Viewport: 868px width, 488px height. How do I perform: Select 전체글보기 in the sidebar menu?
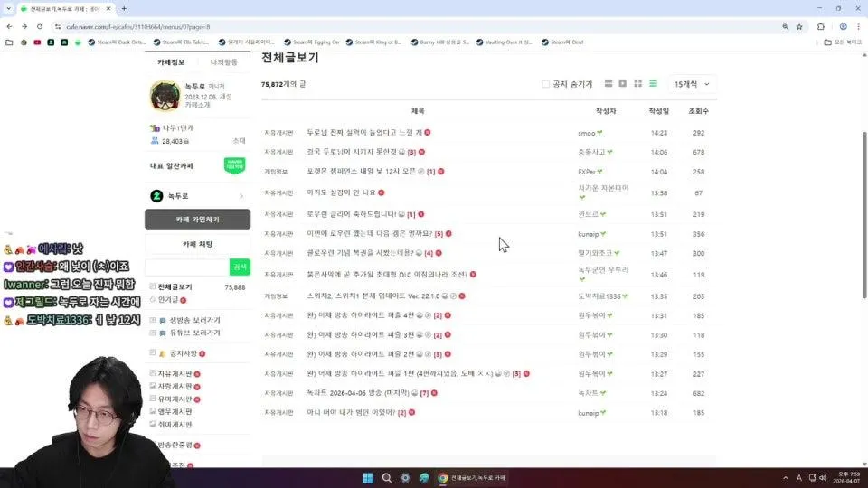175,287
